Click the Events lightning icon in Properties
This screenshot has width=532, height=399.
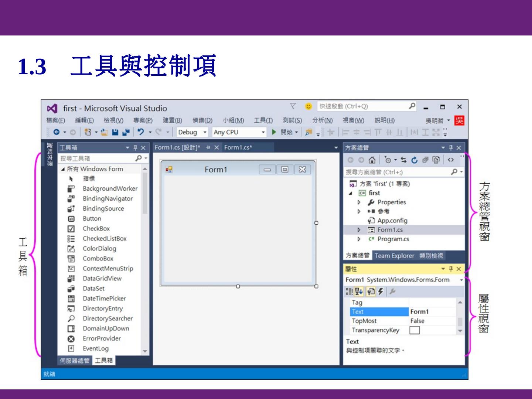pos(381,291)
